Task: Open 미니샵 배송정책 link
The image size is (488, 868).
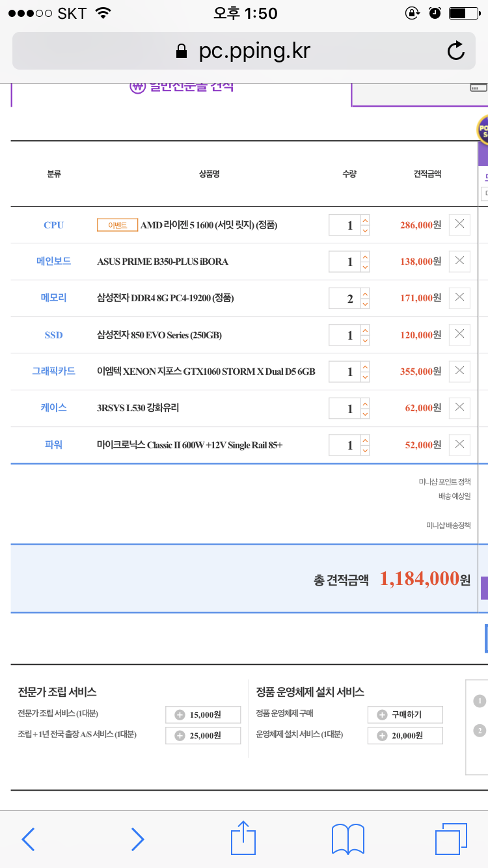Action: click(448, 525)
